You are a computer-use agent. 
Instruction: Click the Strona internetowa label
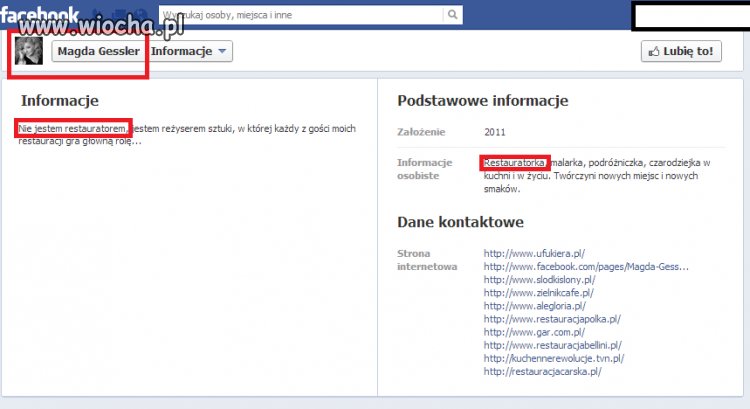coord(427,260)
